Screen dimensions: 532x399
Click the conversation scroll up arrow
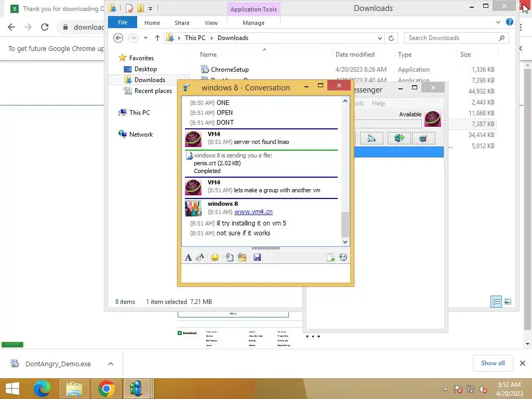[345, 101]
